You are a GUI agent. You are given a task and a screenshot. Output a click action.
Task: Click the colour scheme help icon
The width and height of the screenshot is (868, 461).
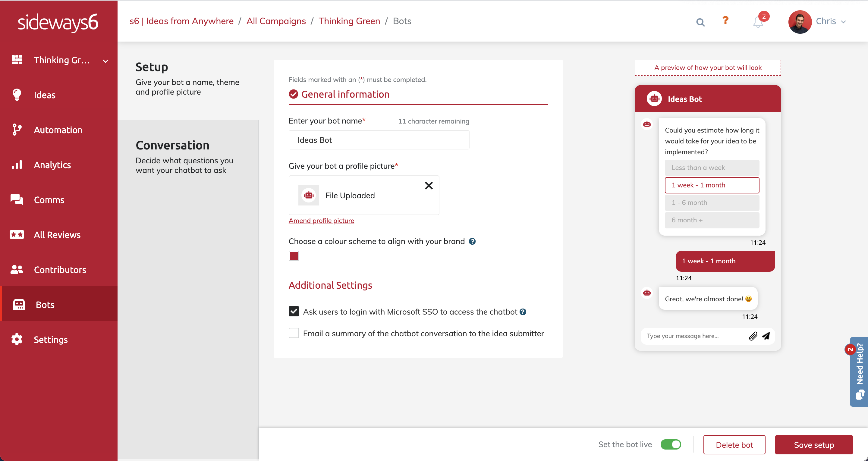(x=472, y=241)
